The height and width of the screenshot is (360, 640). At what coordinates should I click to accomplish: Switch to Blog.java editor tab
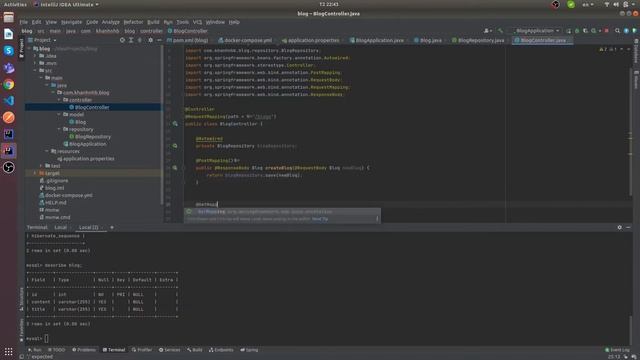pos(428,40)
